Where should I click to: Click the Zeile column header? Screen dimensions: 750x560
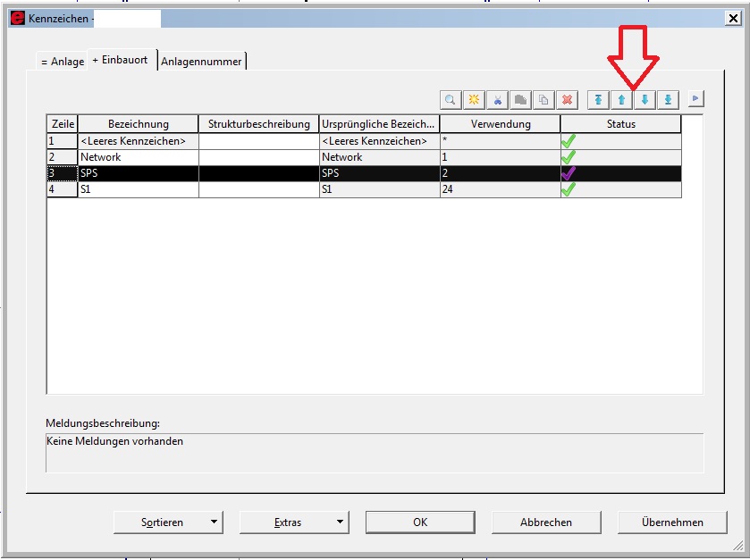(x=63, y=124)
